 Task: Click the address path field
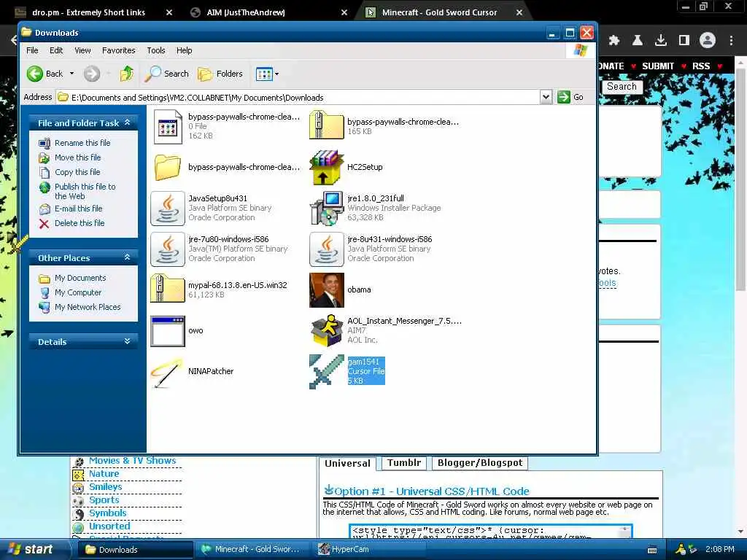(x=298, y=97)
